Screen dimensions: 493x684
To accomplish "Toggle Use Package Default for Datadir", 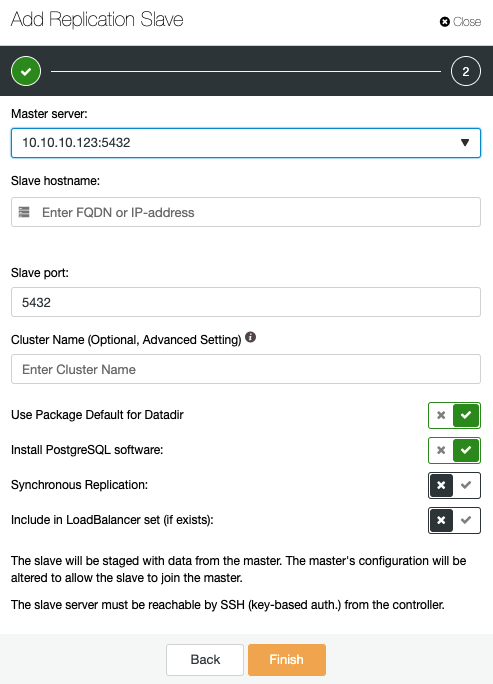I will tap(454, 415).
